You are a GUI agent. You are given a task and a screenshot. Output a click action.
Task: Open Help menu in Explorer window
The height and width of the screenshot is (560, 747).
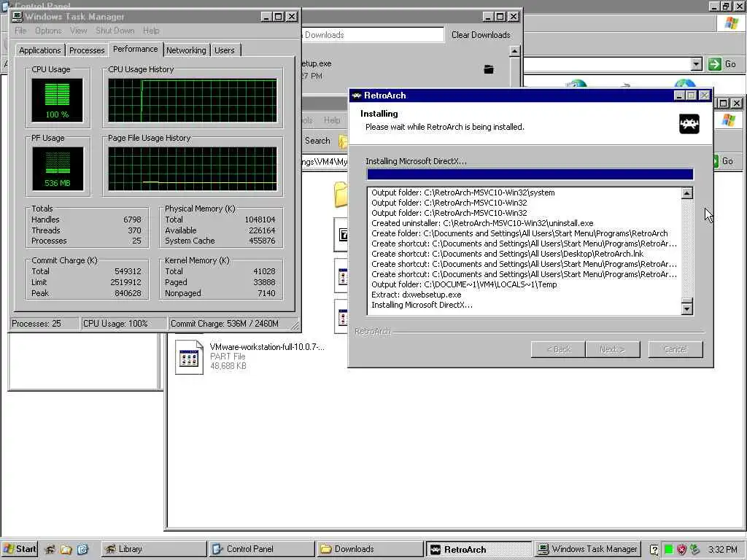(x=332, y=120)
